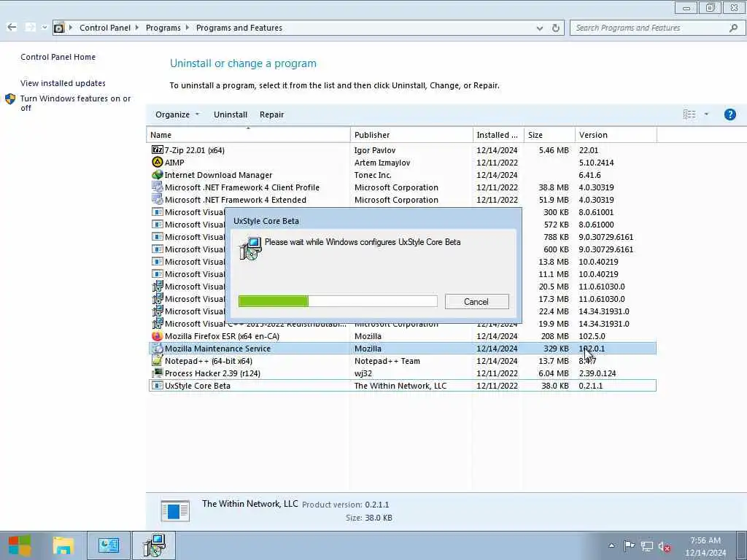The height and width of the screenshot is (560, 747).
Task: Click the search magnifier icon
Action: 734,28
